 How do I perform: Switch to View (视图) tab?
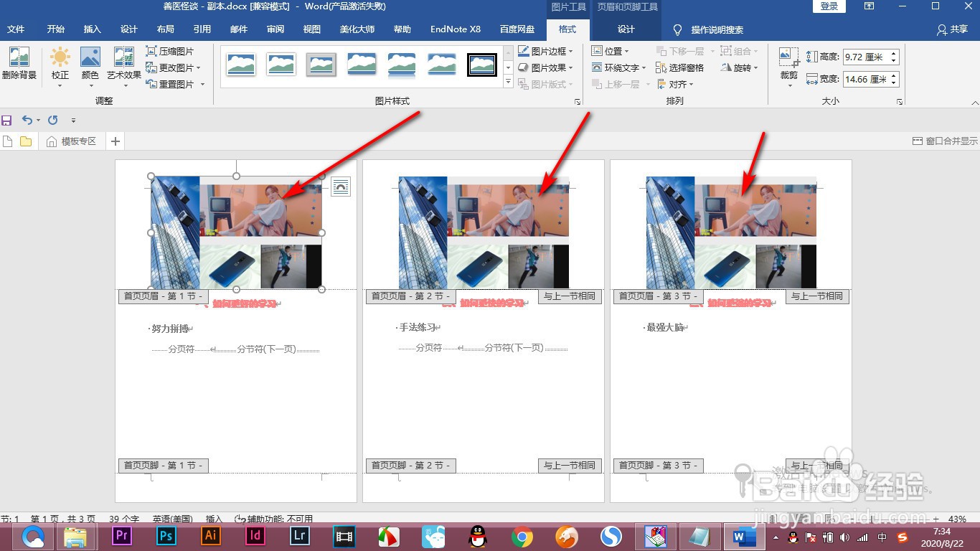tap(312, 29)
